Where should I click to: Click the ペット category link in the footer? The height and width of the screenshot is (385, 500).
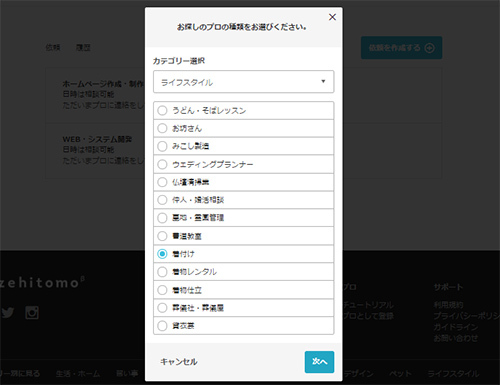pos(400,374)
